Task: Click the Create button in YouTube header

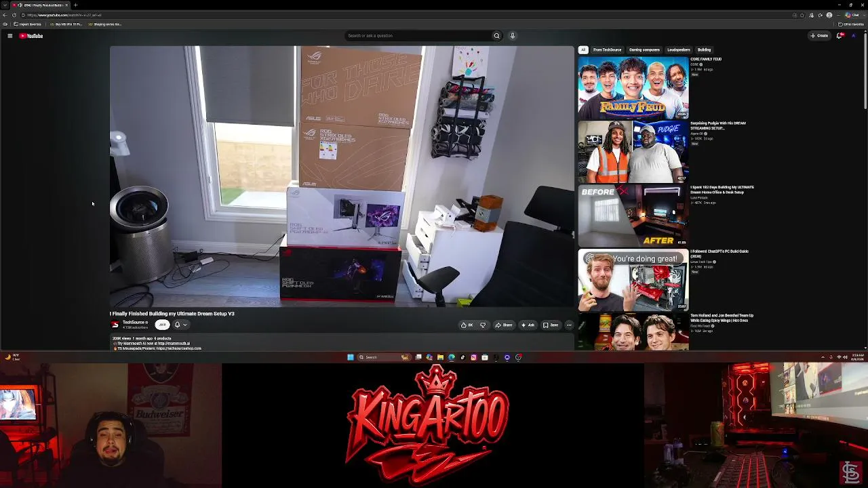Action: 819,36
